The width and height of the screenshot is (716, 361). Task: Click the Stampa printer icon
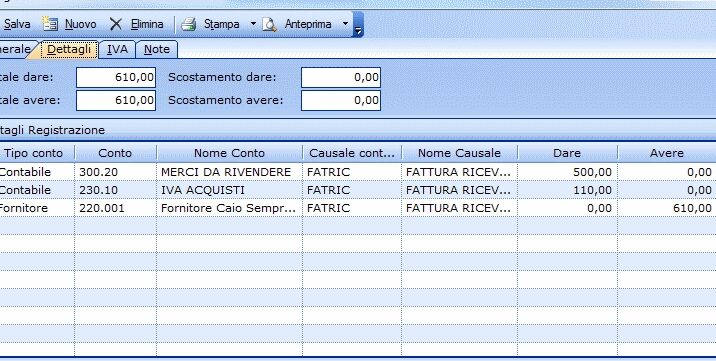[189, 24]
